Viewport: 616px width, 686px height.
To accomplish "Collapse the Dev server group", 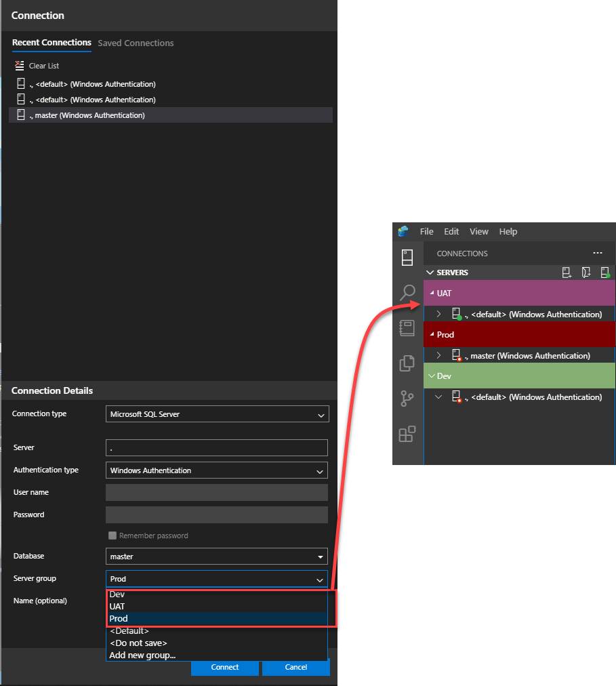I will point(432,376).
